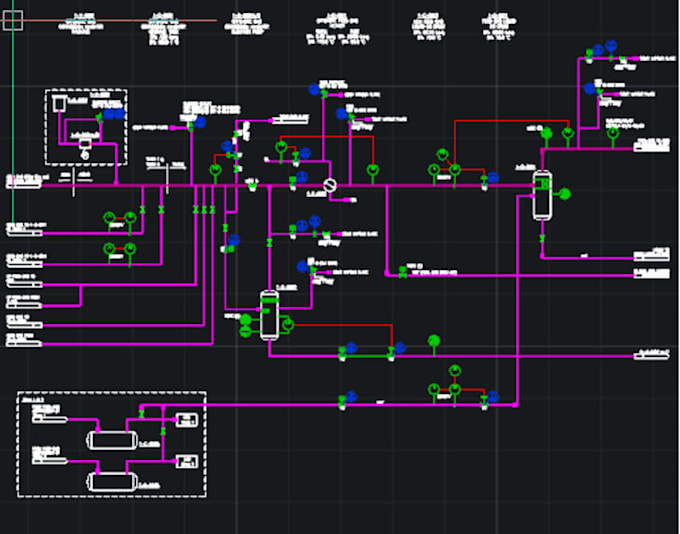Screen dimensions: 680x534
Task: Select off-page connector at right end of overhead line
Action: point(651,148)
